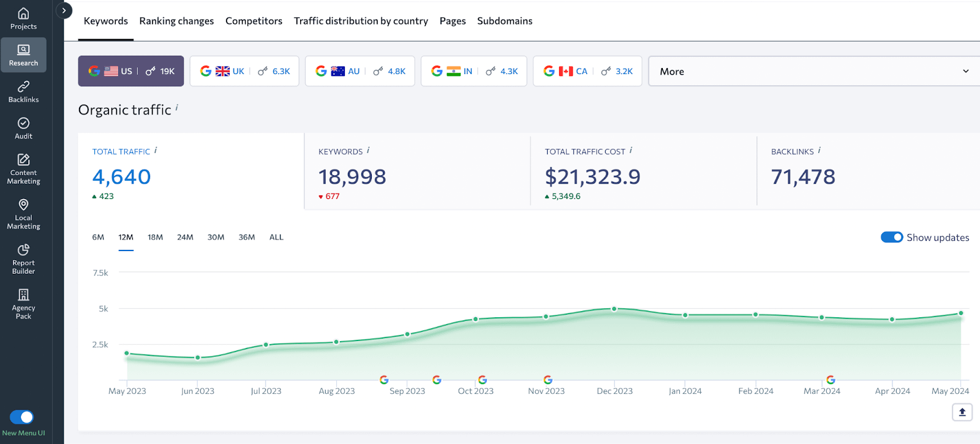Viewport: 980px width, 444px height.
Task: Select the 6M time range
Action: click(98, 238)
